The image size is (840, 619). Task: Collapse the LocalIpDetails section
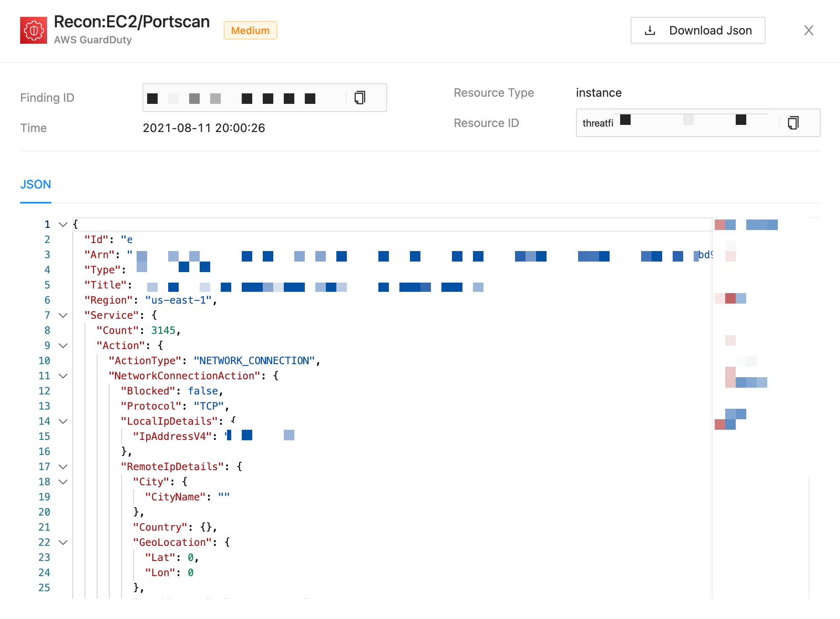click(63, 421)
